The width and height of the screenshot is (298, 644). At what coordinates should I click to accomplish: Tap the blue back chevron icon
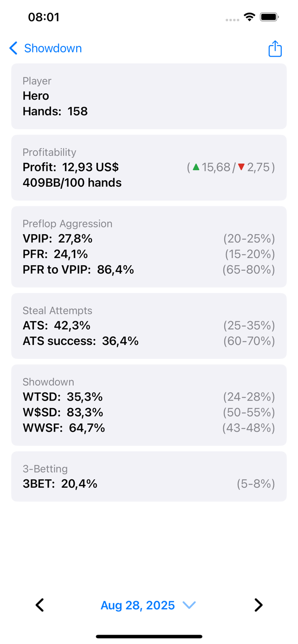[13, 48]
